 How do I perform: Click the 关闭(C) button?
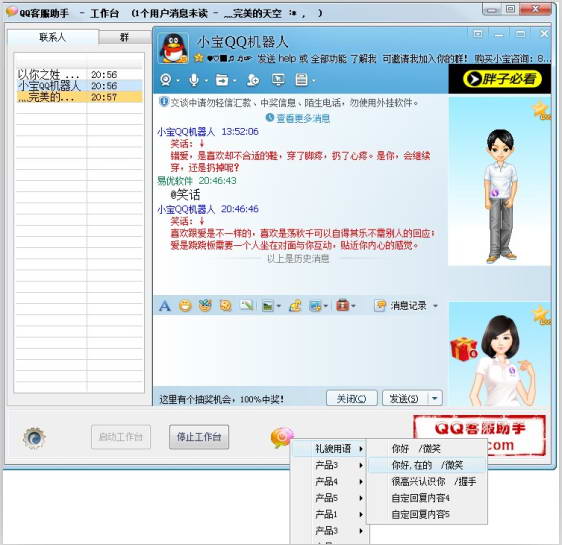point(352,398)
